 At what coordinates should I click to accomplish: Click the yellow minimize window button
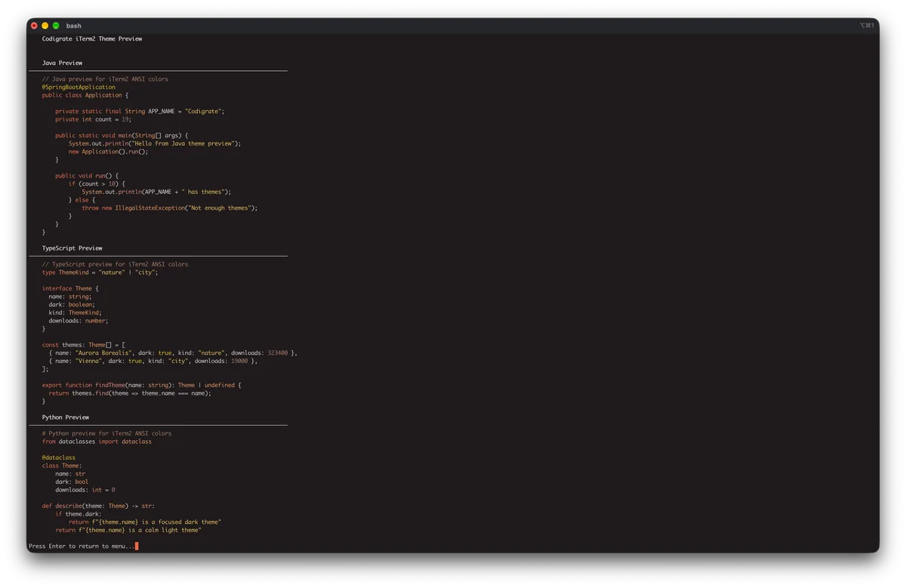click(45, 26)
